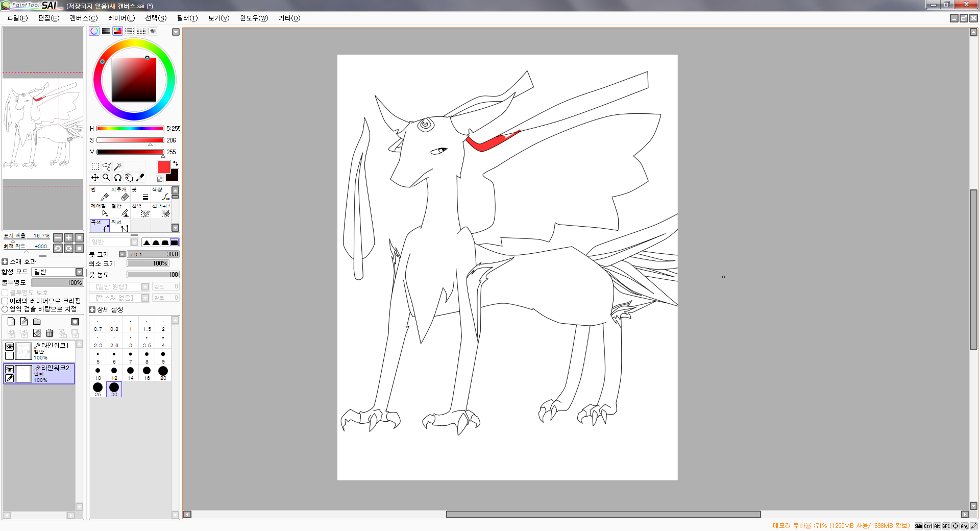This screenshot has height=531, width=980.
Task: Expand the 소재 효과 texture effect section
Action: point(5,262)
